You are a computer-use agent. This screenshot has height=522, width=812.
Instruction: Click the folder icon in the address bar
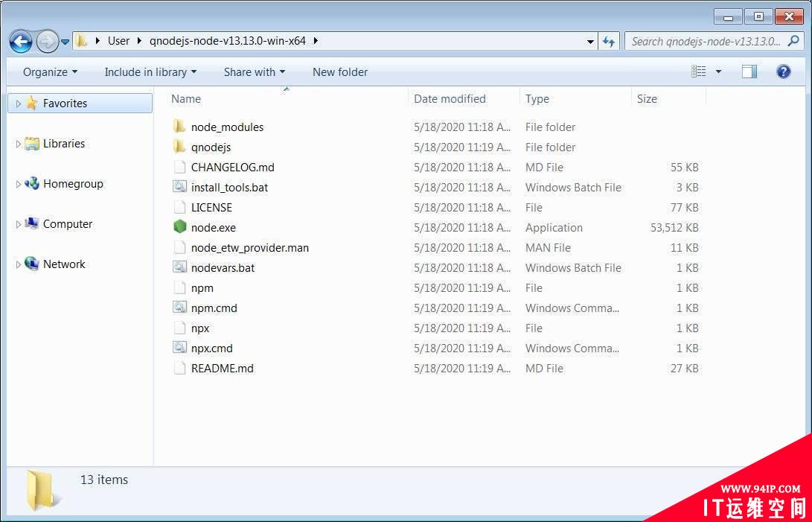(x=82, y=41)
